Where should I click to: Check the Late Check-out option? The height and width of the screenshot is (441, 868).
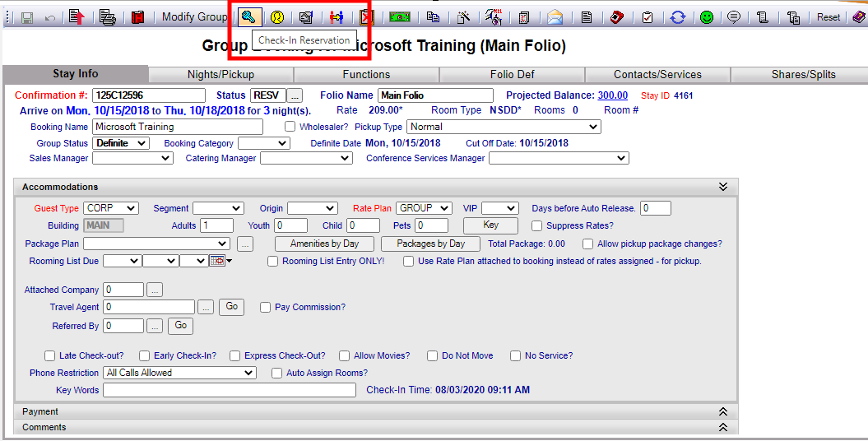(49, 355)
